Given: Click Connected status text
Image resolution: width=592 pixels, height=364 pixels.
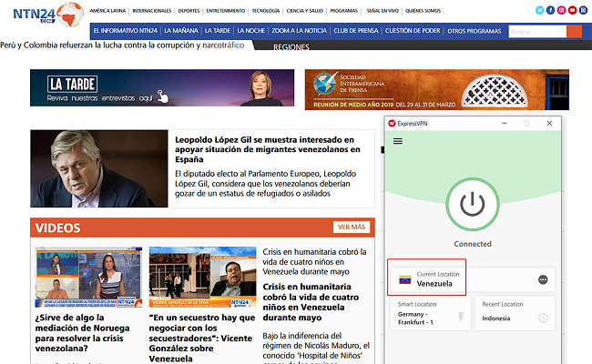Looking at the screenshot, I should (473, 244).
